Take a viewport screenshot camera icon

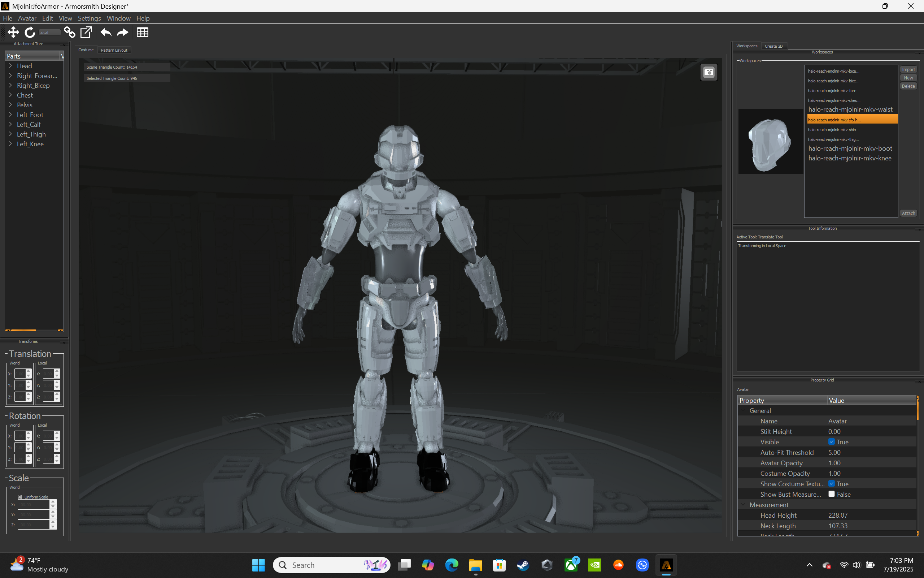tap(709, 72)
